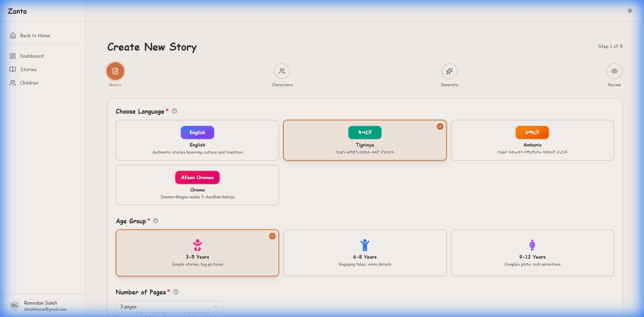Select the Afaan Oromoo language card
The width and height of the screenshot is (644, 317).
coord(197,184)
